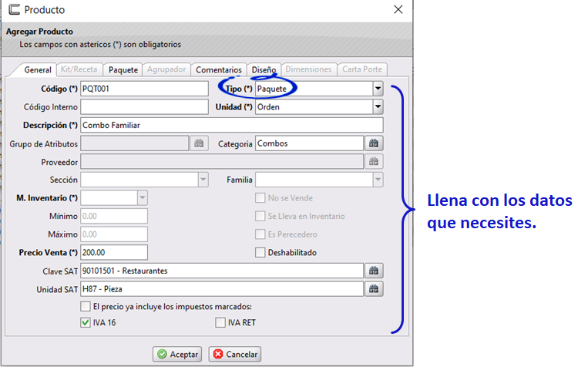Click the Cancelar button

pyautogui.click(x=235, y=354)
